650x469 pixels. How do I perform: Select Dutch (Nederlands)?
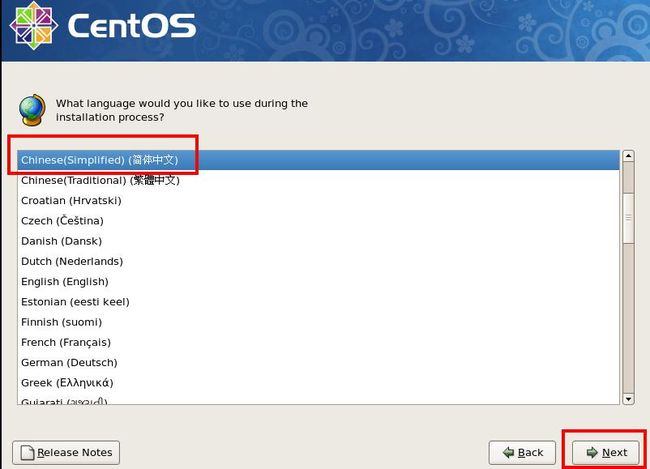(318, 261)
